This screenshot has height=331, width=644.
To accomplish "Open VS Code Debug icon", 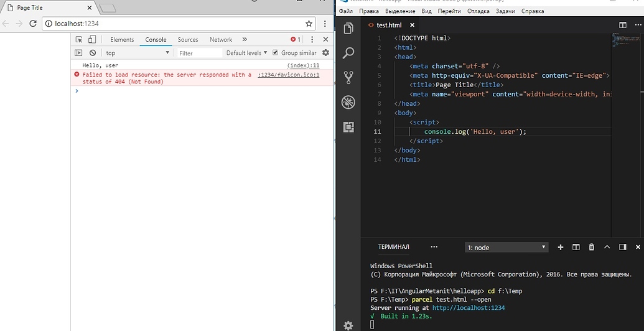I will click(x=348, y=102).
